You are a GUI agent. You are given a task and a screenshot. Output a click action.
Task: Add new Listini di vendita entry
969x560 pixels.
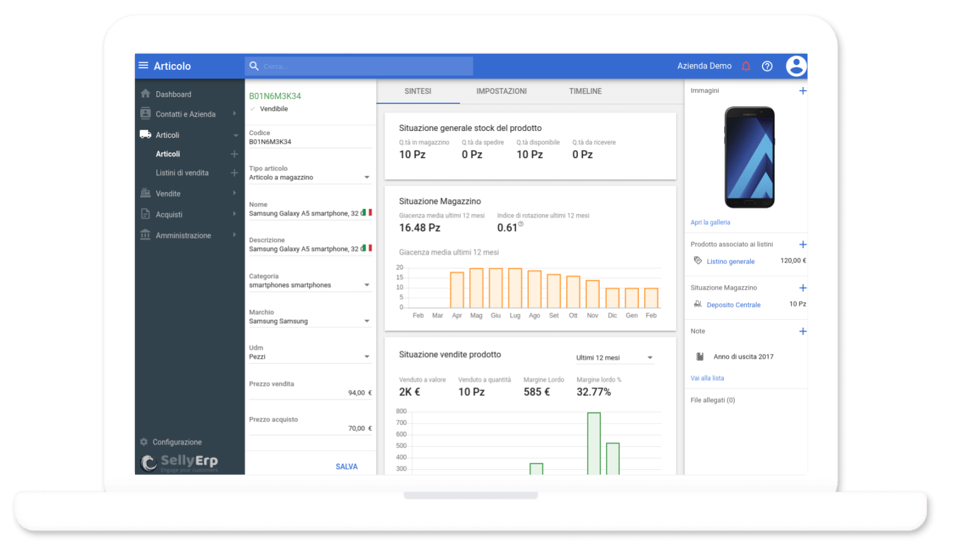(234, 172)
